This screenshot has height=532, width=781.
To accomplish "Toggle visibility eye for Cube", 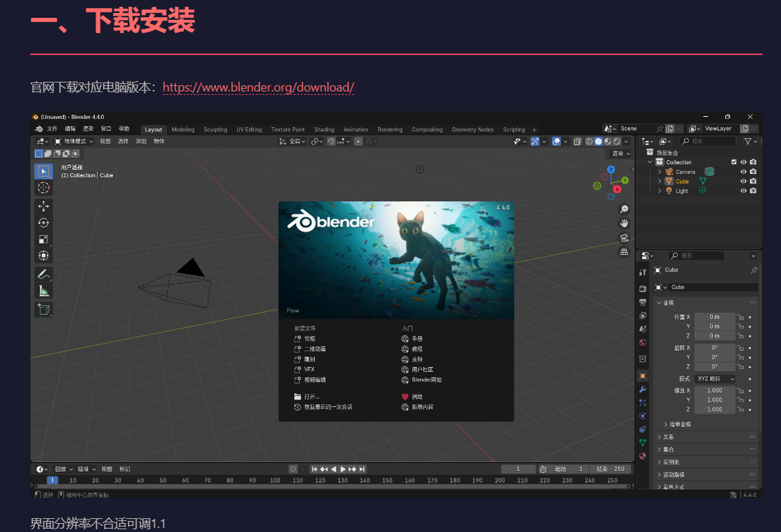I will coord(743,181).
